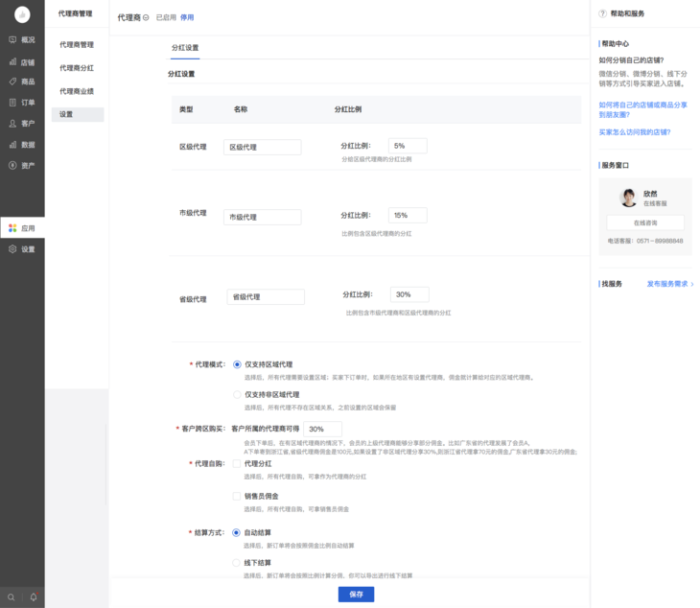Click the 保存 save button
The image size is (700, 608).
click(356, 595)
